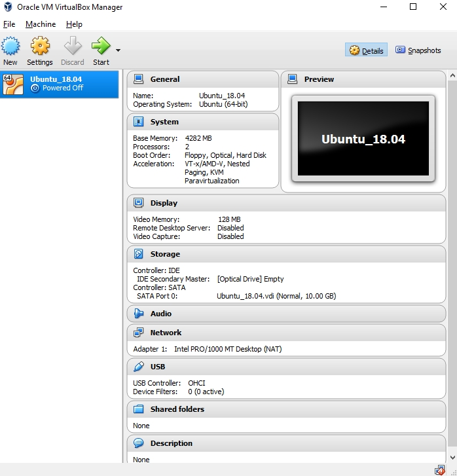Image resolution: width=457 pixels, height=476 pixels.
Task: Select Ubuntu_18.04 VM in list
Action: click(x=59, y=84)
